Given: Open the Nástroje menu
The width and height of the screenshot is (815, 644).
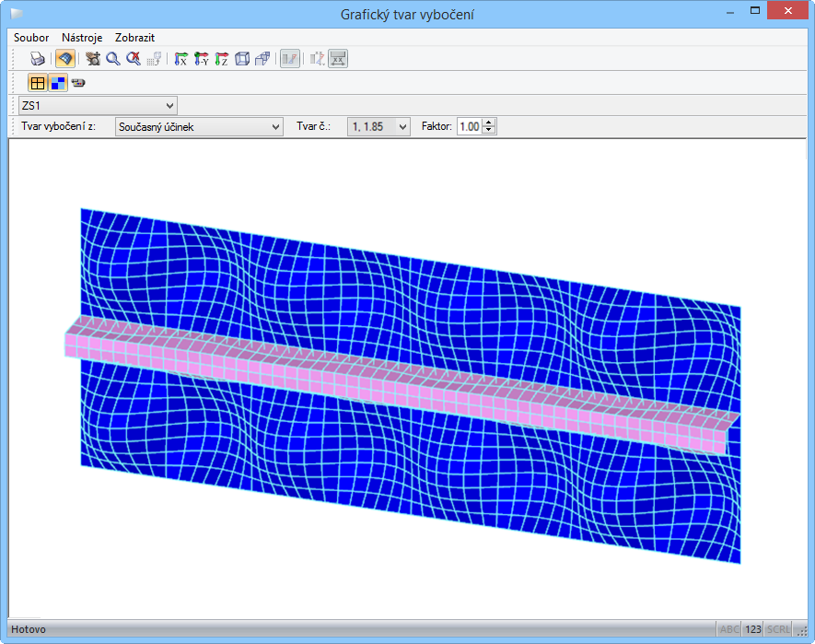Looking at the screenshot, I should point(82,38).
